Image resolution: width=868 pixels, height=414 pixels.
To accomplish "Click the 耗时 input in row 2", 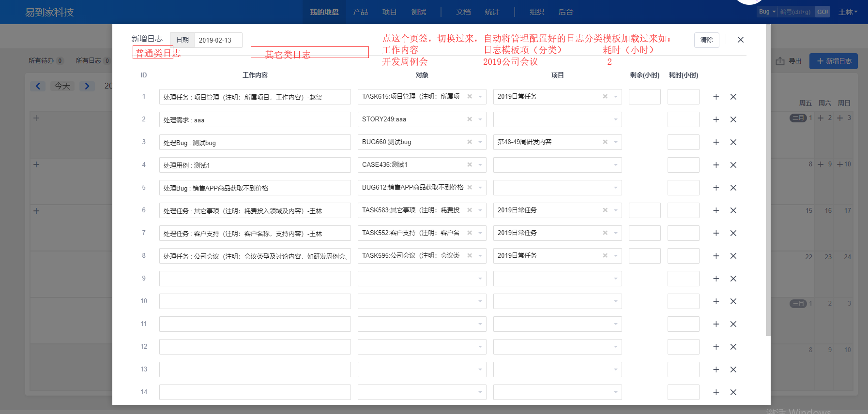I will click(x=683, y=119).
